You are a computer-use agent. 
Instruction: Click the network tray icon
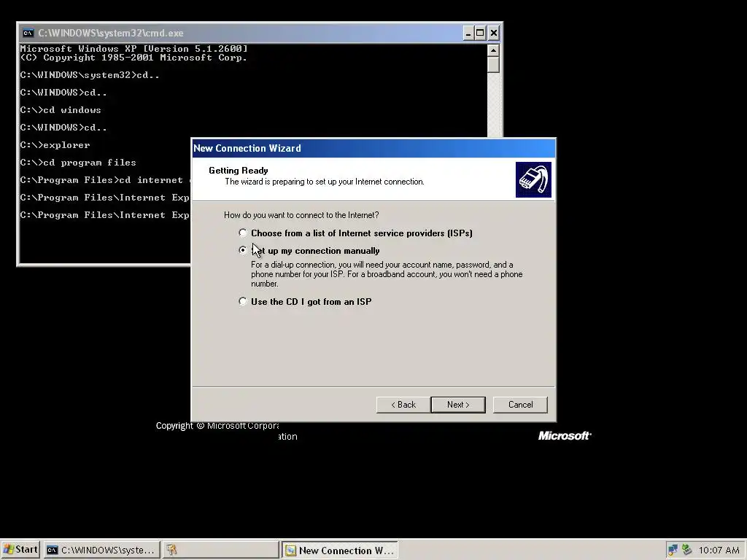click(x=673, y=550)
